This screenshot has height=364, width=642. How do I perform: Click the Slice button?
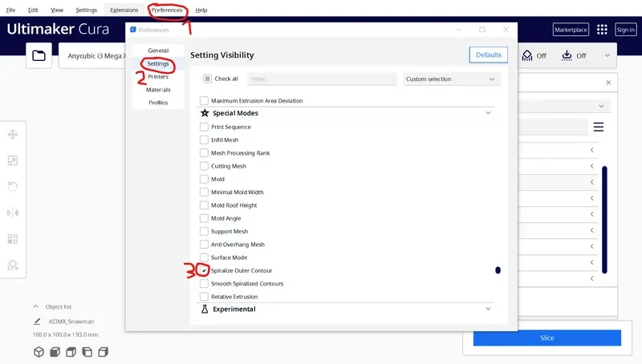pyautogui.click(x=547, y=338)
